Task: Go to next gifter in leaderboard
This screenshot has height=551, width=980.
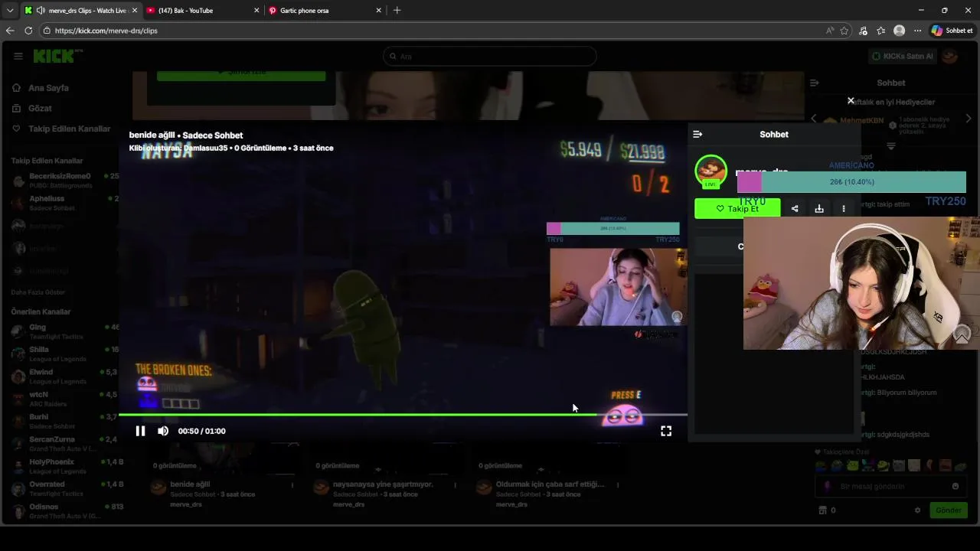Action: click(968, 119)
